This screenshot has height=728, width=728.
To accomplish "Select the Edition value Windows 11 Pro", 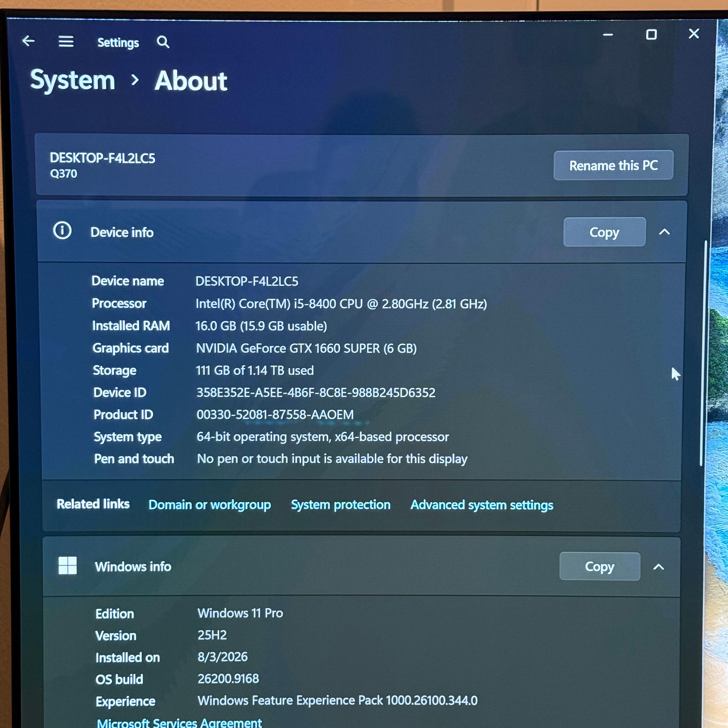I will tap(240, 613).
